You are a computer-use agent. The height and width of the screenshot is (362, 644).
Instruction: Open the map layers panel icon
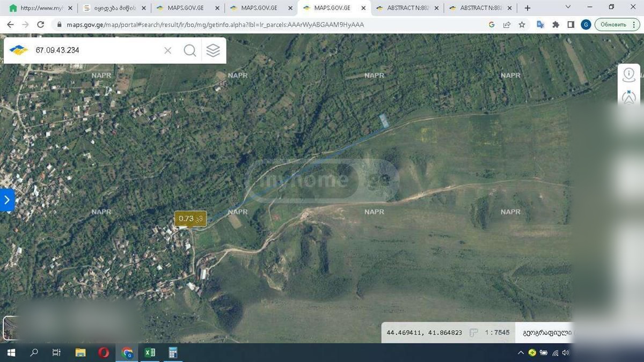pos(213,50)
